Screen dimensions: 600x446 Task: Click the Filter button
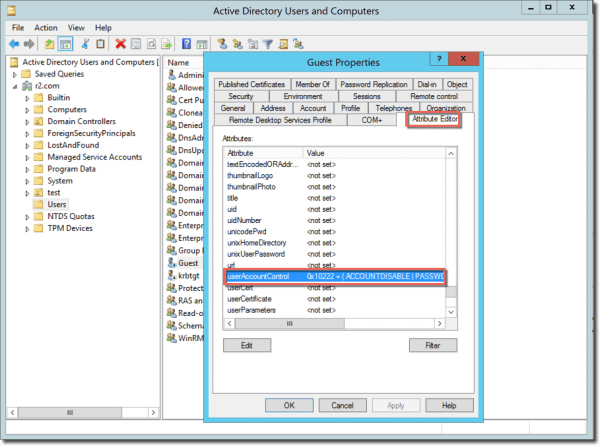click(433, 345)
